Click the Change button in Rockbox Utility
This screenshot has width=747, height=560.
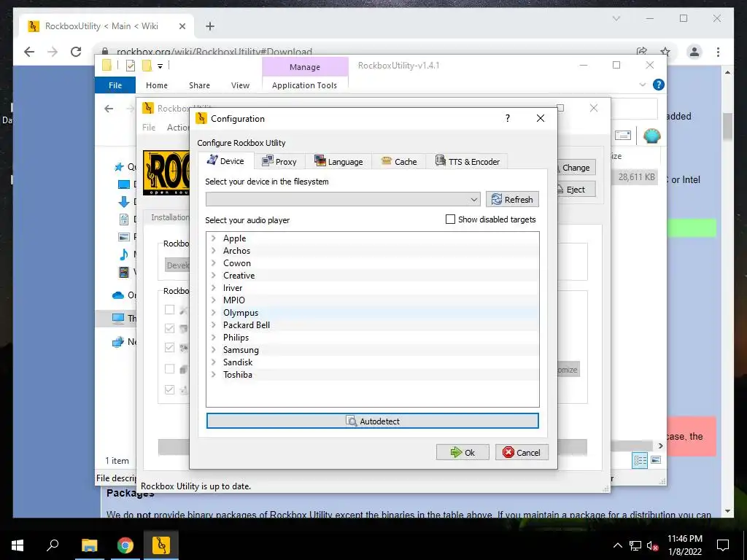[x=576, y=168]
